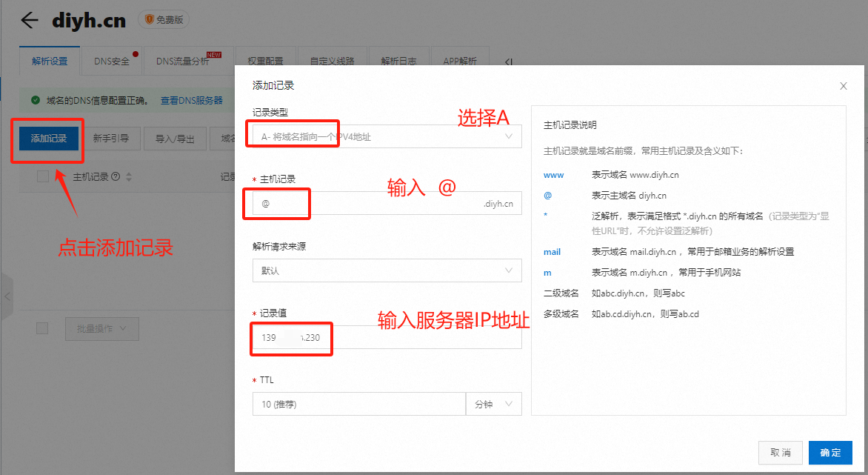Close the 添加记录 dialog with the X
The image size is (868, 475).
(x=843, y=86)
